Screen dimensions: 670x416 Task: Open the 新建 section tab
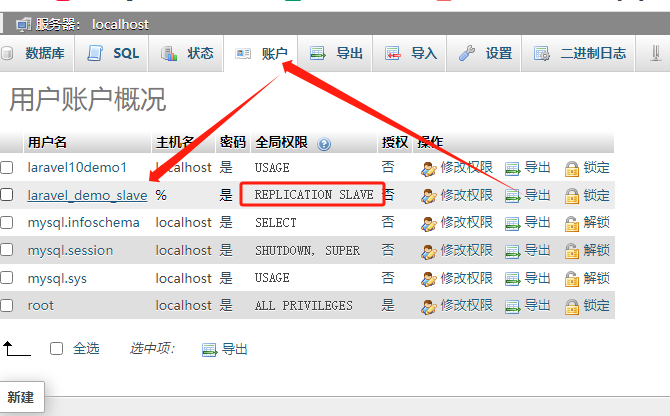tap(21, 397)
